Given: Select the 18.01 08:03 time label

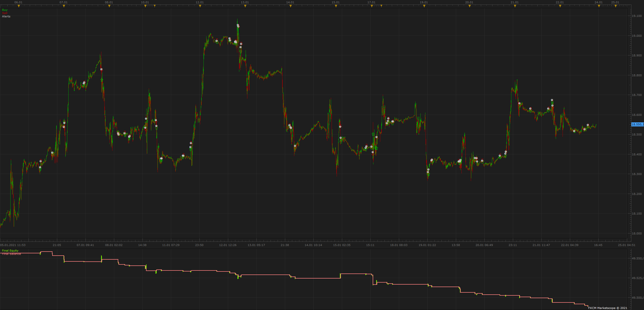Looking at the screenshot, I should click(399, 245).
